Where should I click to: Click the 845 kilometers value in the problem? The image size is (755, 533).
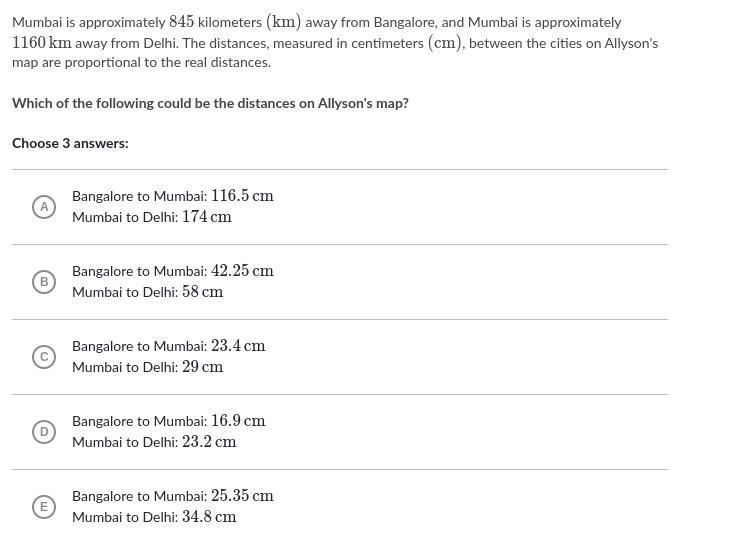click(x=215, y=22)
